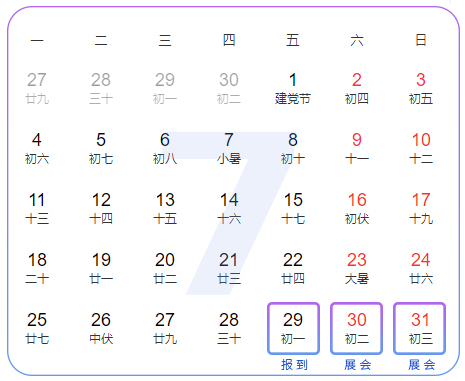Click the 展会 label under 31

click(x=421, y=365)
